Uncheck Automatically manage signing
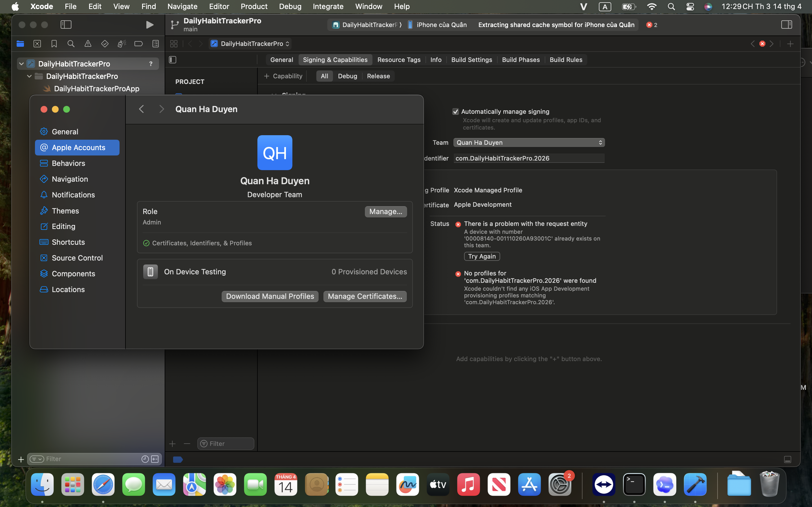This screenshot has width=812, height=507. 455,112
